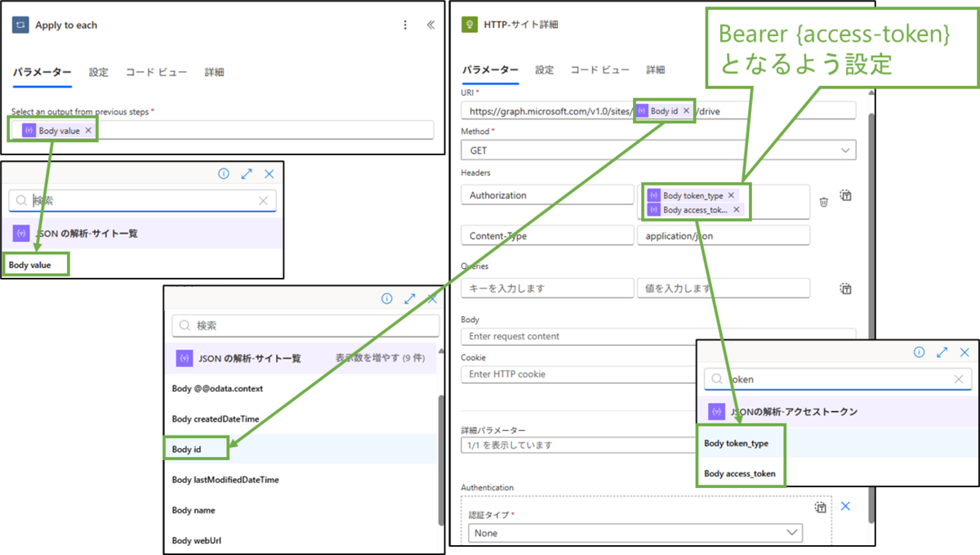The width and height of the screenshot is (980, 555).
Task: Click the HTTP-サイト詳細 action icon
Action: click(470, 25)
